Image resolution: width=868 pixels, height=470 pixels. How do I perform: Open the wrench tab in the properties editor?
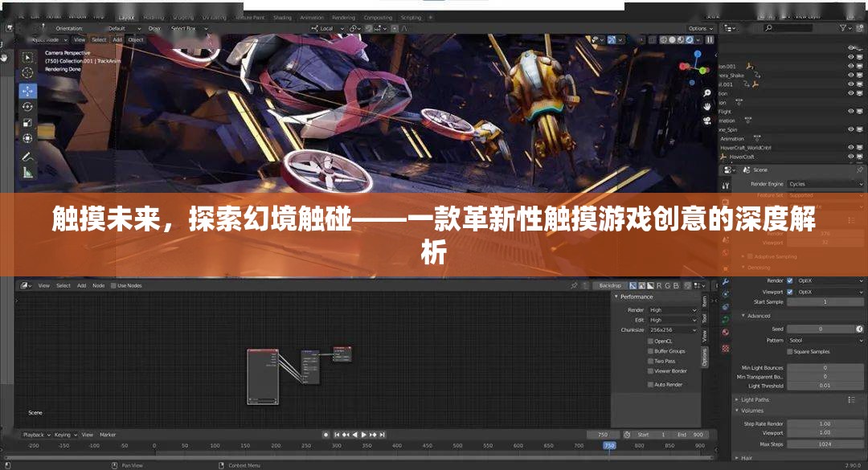click(725, 281)
